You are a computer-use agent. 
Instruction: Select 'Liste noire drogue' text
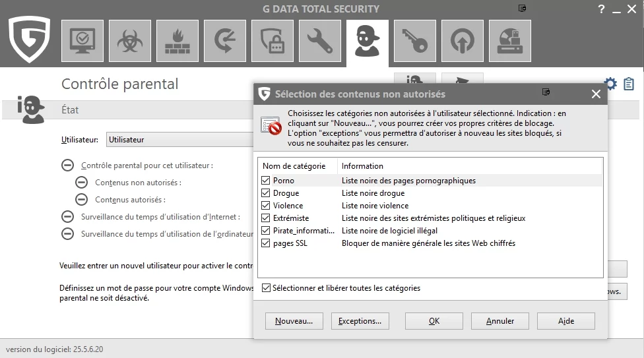373,193
